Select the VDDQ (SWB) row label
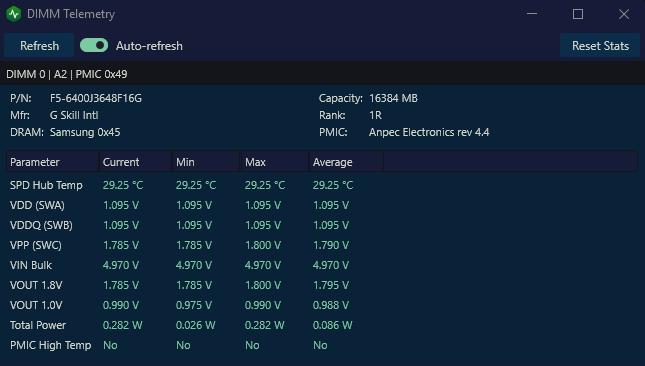 tap(41, 225)
